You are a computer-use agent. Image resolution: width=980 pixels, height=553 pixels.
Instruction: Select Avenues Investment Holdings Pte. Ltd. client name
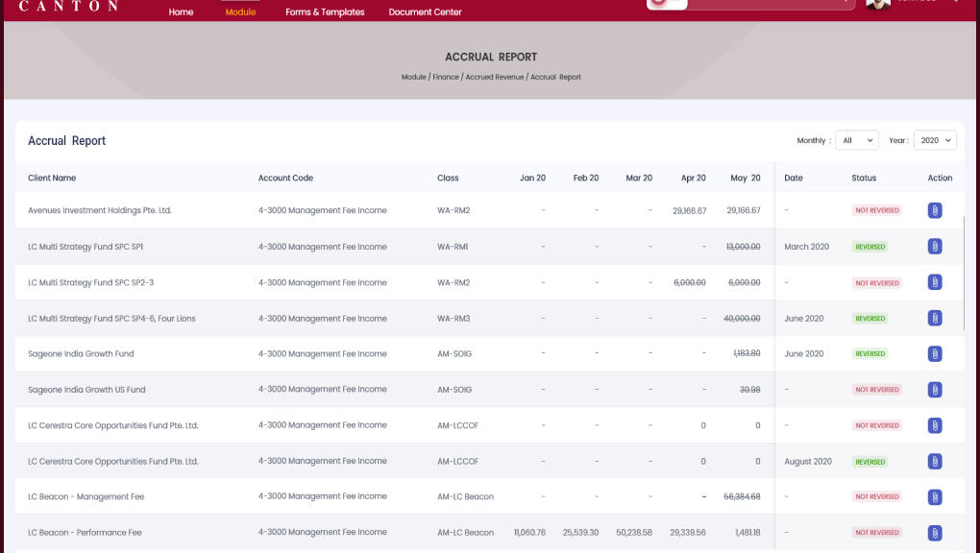click(99, 210)
